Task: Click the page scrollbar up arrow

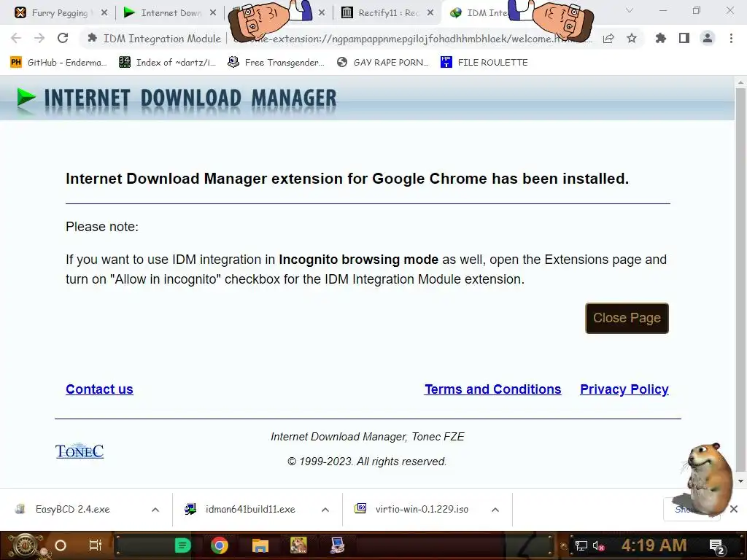Action: [740, 82]
